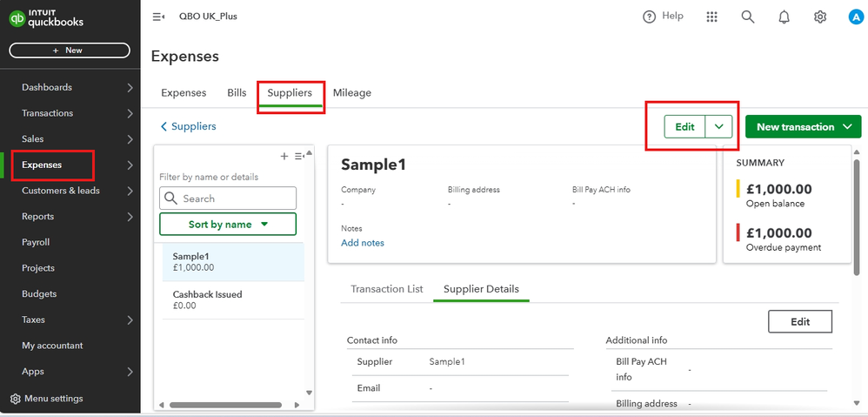Open the Sort by name dropdown
Image resolution: width=868 pixels, height=417 pixels.
(x=228, y=225)
